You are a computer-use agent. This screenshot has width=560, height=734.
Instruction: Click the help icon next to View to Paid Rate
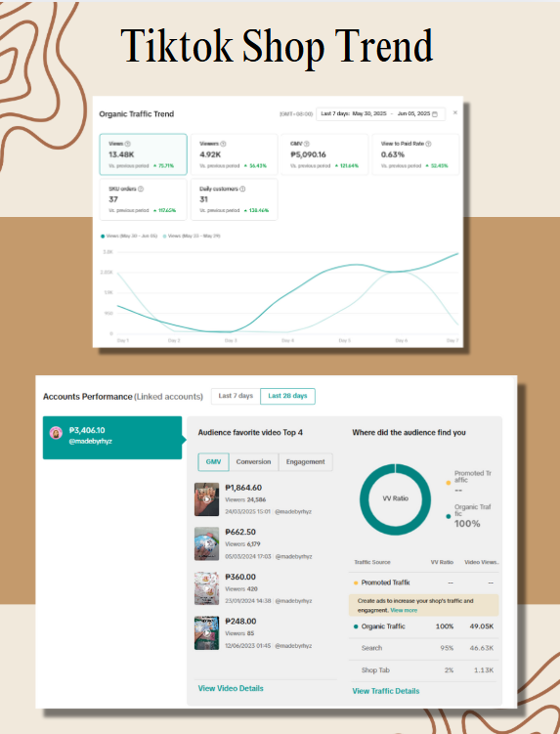click(428, 144)
